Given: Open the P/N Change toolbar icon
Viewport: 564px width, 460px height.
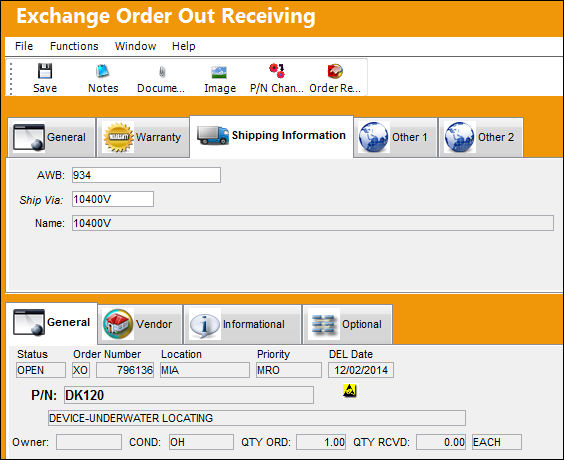Looking at the screenshot, I should tap(277, 70).
